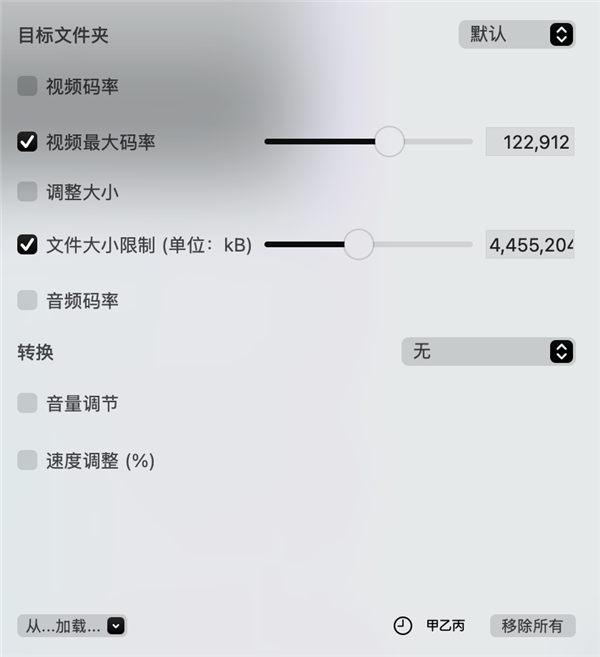The width and height of the screenshot is (600, 657).
Task: Click the 目标文件夹 label
Action: (63, 35)
